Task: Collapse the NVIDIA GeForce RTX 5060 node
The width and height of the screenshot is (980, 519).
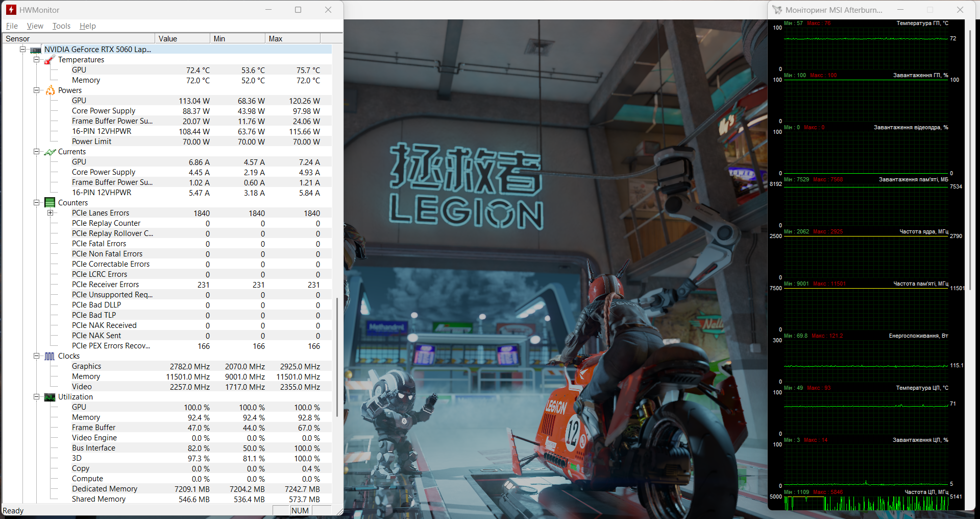Action: (x=22, y=50)
